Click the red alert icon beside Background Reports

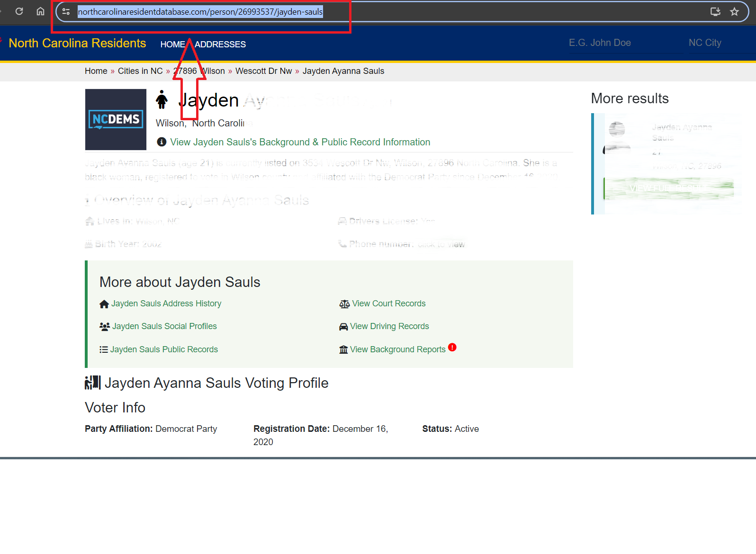click(x=452, y=348)
